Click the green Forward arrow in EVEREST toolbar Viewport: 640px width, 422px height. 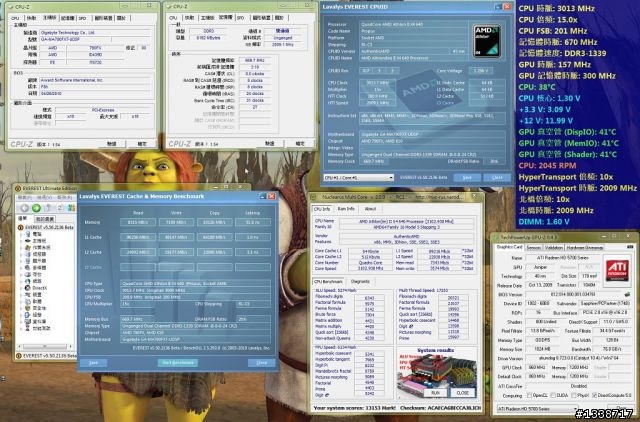pos(36,208)
